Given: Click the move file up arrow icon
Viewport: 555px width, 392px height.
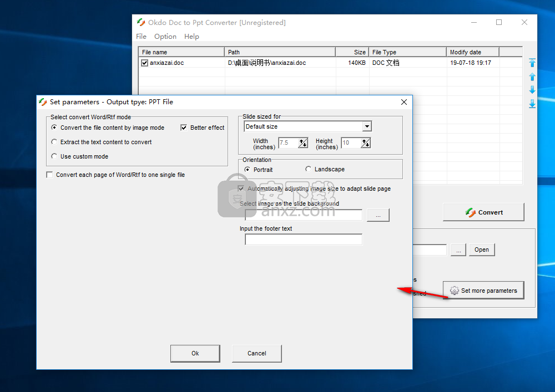Looking at the screenshot, I should (x=532, y=77).
